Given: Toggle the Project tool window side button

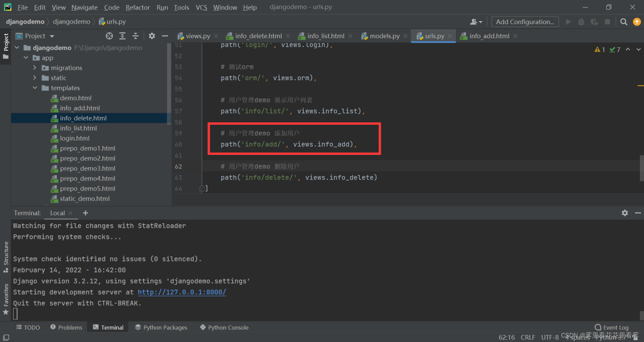Looking at the screenshot, I should (x=6, y=46).
